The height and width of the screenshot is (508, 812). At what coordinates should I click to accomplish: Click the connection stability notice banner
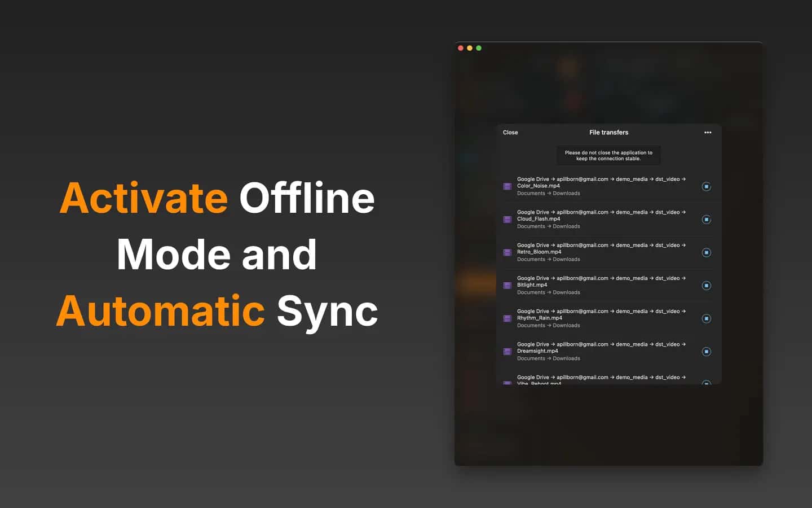[x=608, y=156]
